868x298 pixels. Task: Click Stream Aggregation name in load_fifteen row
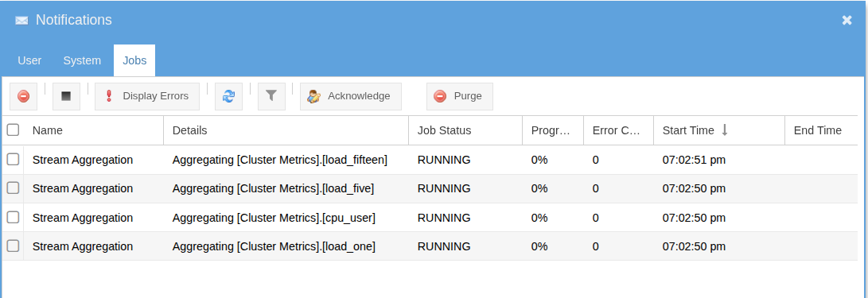(x=83, y=160)
